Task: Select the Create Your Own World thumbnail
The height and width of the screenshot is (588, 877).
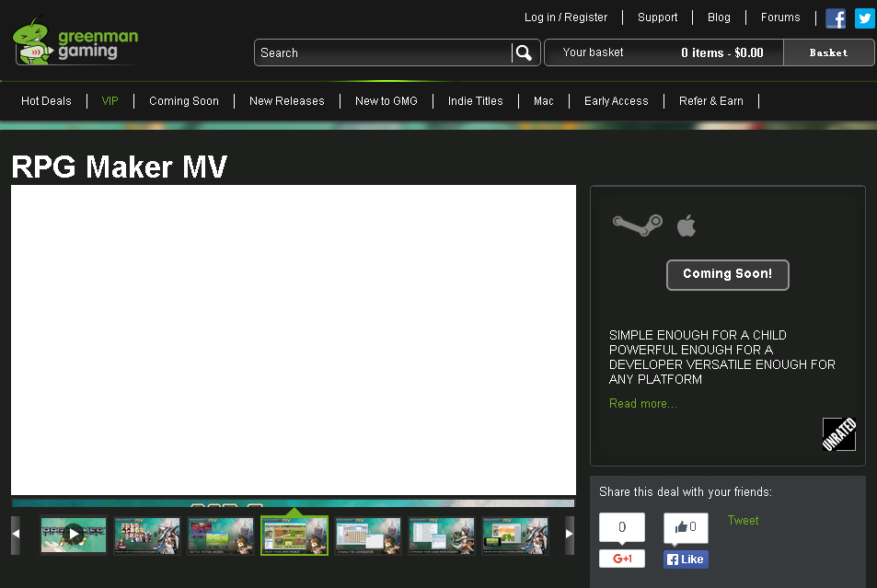Action: point(294,536)
